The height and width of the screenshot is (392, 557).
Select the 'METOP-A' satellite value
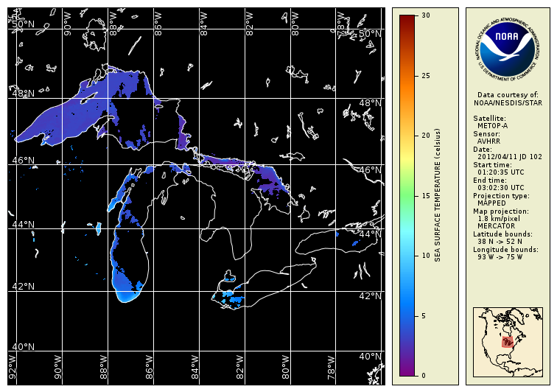coord(492,126)
